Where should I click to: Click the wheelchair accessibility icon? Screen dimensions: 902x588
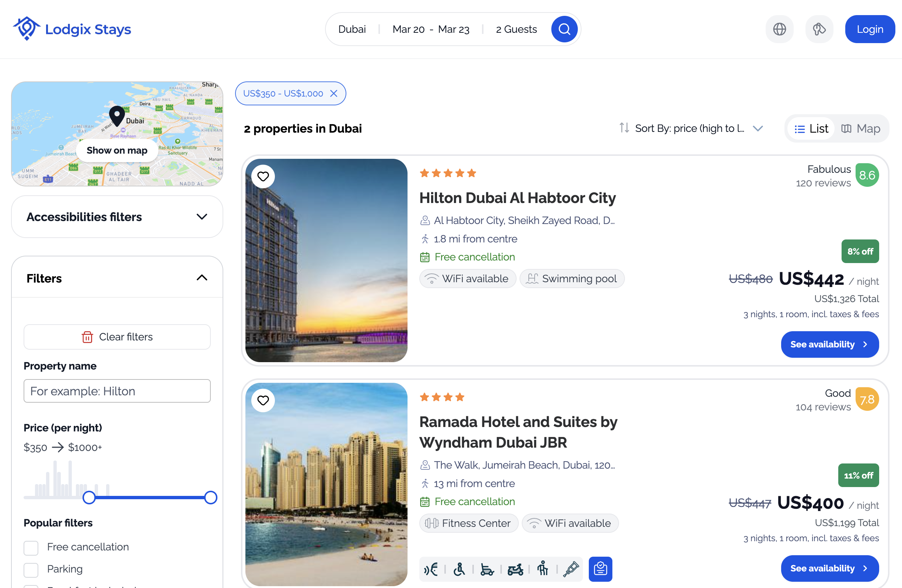click(x=459, y=569)
